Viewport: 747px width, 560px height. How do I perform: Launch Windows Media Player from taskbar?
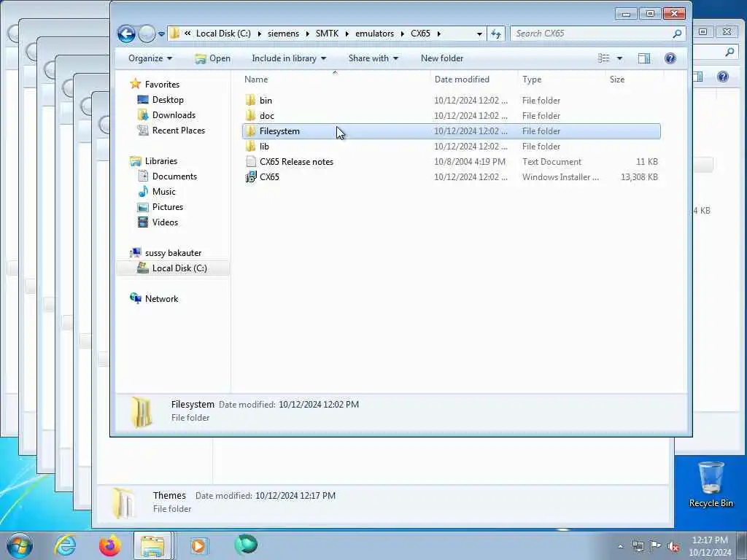tap(198, 545)
